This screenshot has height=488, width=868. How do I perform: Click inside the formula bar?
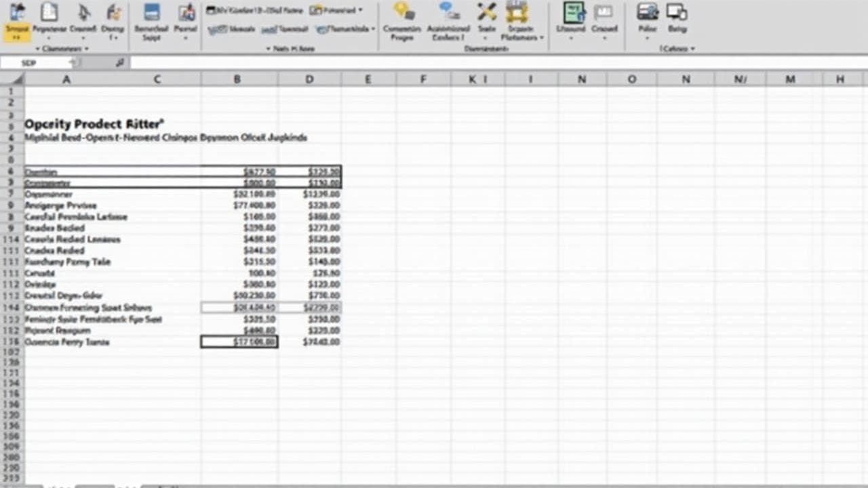(498, 62)
